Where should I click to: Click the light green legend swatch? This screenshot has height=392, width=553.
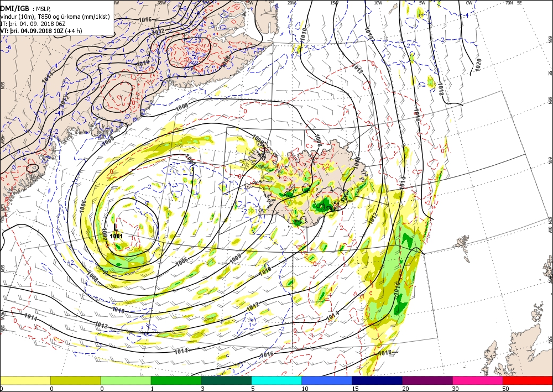click(126, 380)
